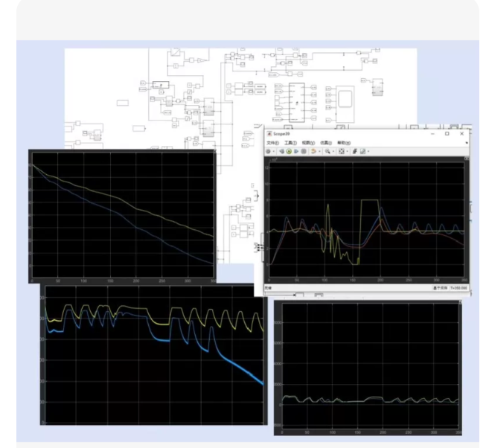Open the scale axes dropdown arrow
The image size is (486, 448).
click(x=347, y=151)
